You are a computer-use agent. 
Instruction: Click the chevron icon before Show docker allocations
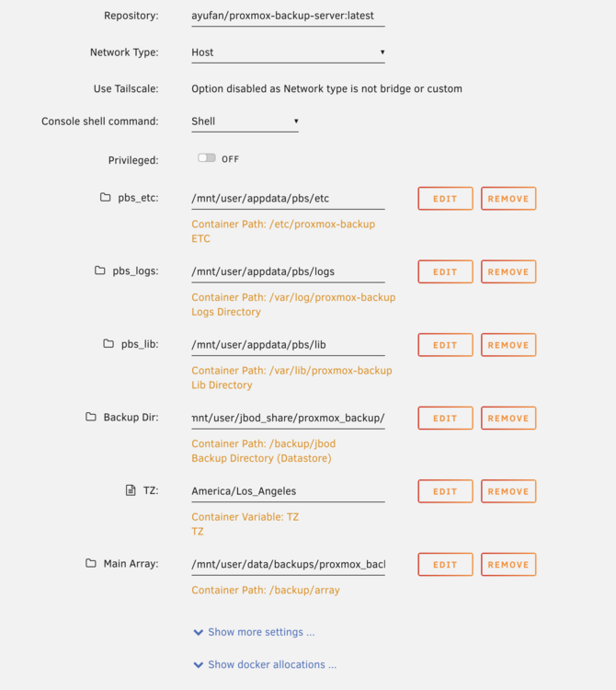[199, 665]
